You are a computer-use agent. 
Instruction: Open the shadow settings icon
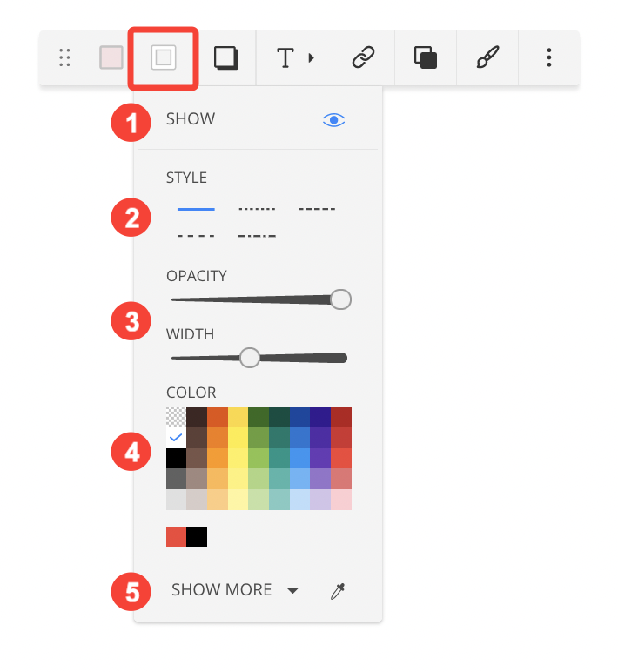[225, 57]
